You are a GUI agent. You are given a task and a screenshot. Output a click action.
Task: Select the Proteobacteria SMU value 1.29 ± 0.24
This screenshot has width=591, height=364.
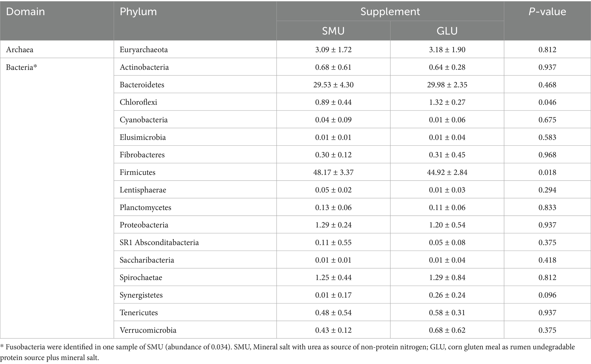point(333,225)
